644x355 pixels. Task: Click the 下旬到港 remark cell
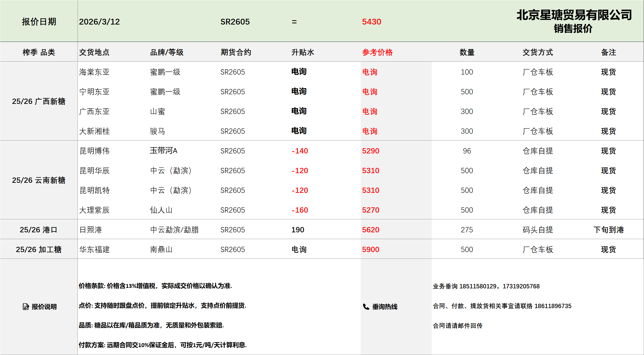pyautogui.click(x=609, y=230)
